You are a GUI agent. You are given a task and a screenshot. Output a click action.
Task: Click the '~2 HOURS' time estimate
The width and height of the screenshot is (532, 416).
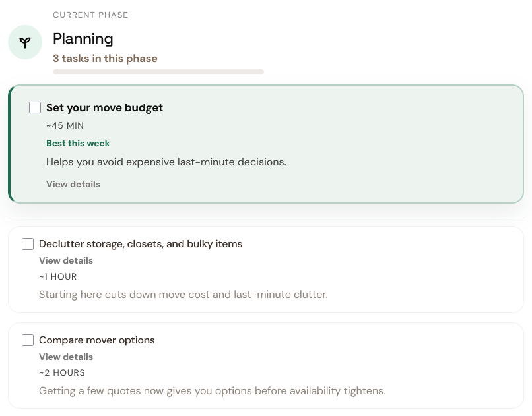tap(62, 373)
